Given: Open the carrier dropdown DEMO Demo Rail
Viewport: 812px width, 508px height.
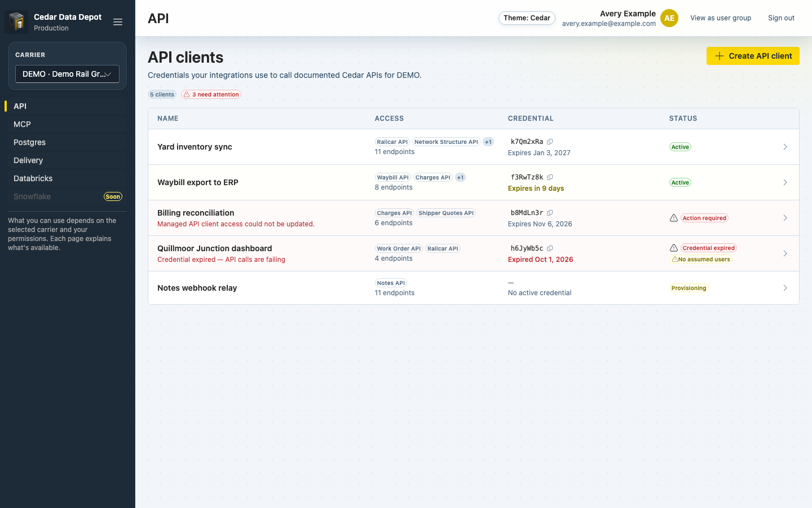Looking at the screenshot, I should tap(67, 74).
